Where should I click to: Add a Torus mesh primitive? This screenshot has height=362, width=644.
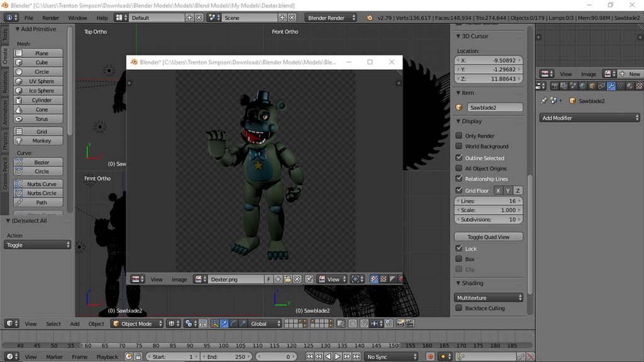coord(38,119)
